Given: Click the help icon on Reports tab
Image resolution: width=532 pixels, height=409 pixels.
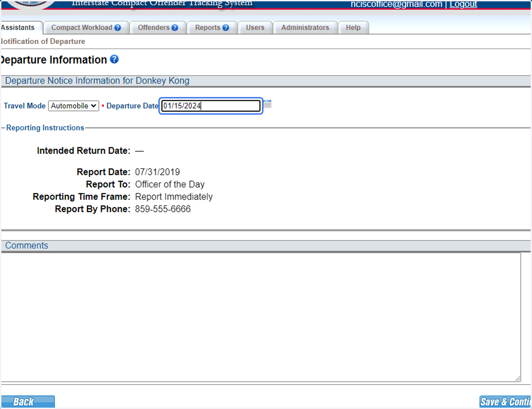Looking at the screenshot, I should click(226, 28).
